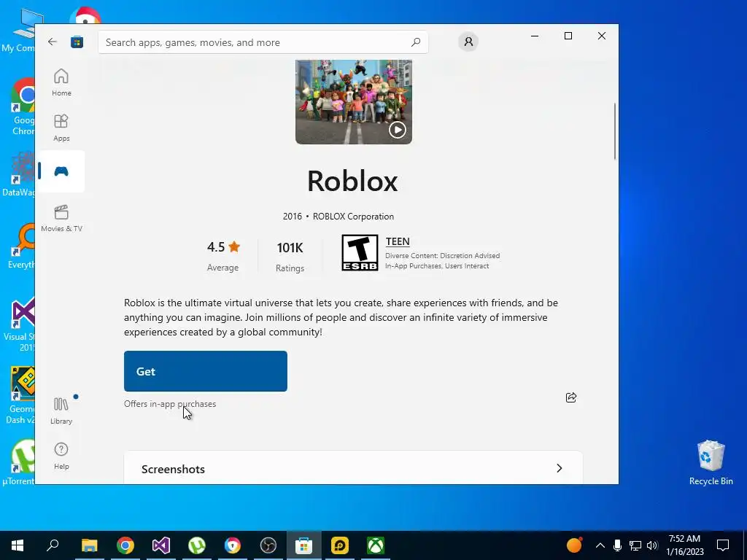Open the Action Center notifications icon

[723, 545]
